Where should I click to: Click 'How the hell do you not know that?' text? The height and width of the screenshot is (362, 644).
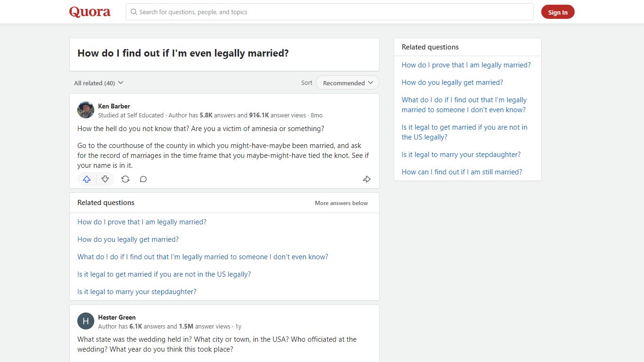tap(133, 129)
